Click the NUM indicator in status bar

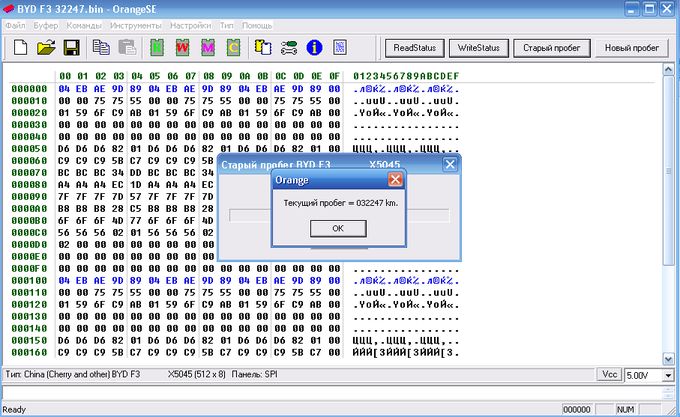click(625, 409)
